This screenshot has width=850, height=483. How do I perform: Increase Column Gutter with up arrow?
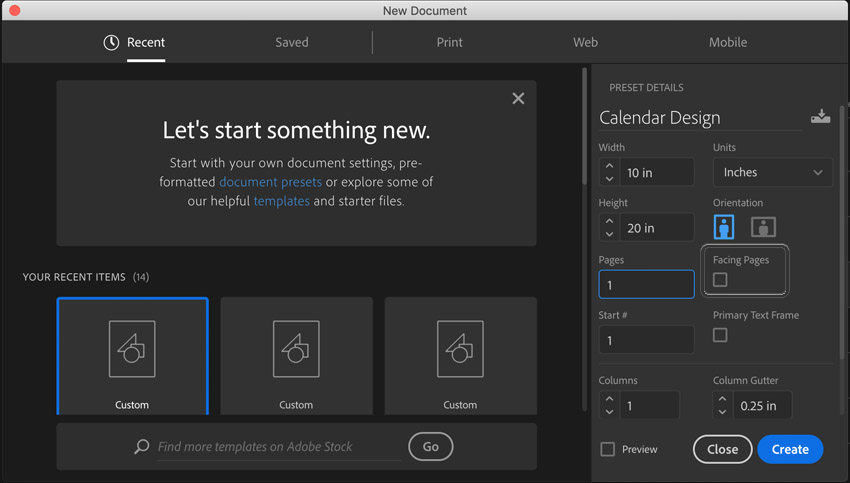(722, 399)
